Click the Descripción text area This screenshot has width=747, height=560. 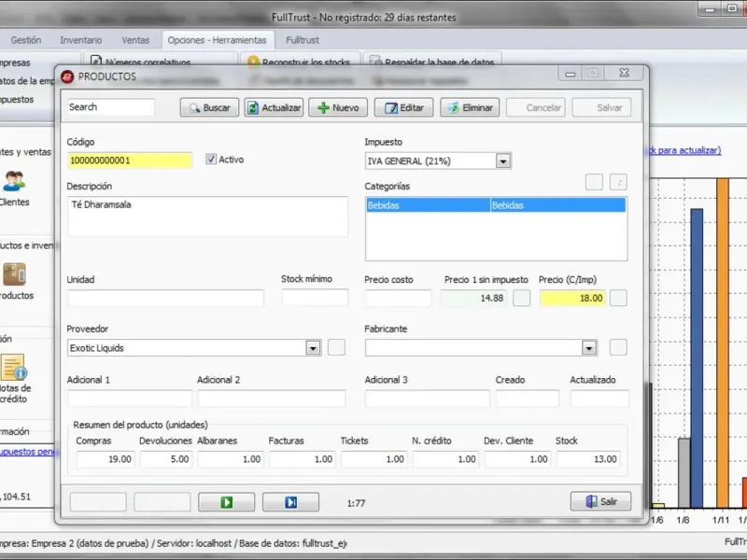coord(207,216)
